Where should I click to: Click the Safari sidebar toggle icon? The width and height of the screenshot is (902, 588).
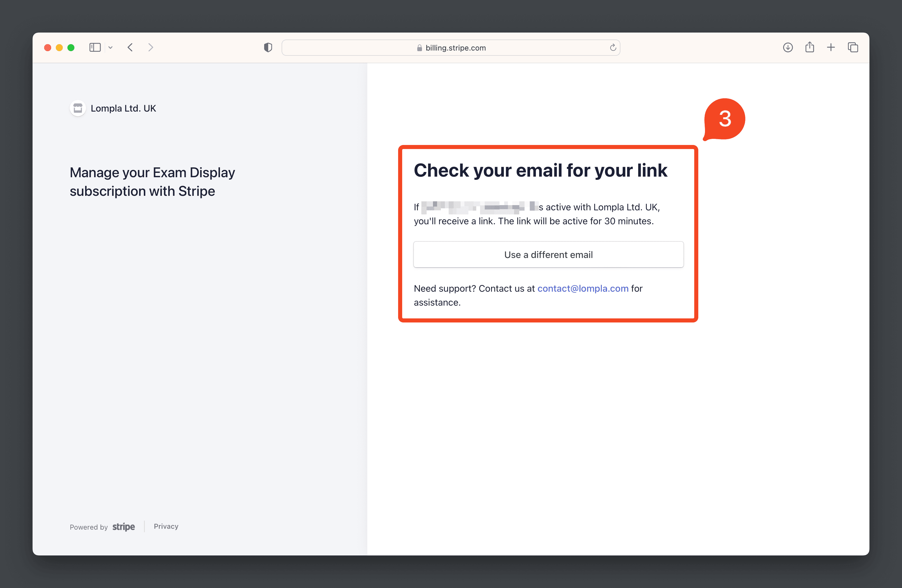click(x=95, y=47)
